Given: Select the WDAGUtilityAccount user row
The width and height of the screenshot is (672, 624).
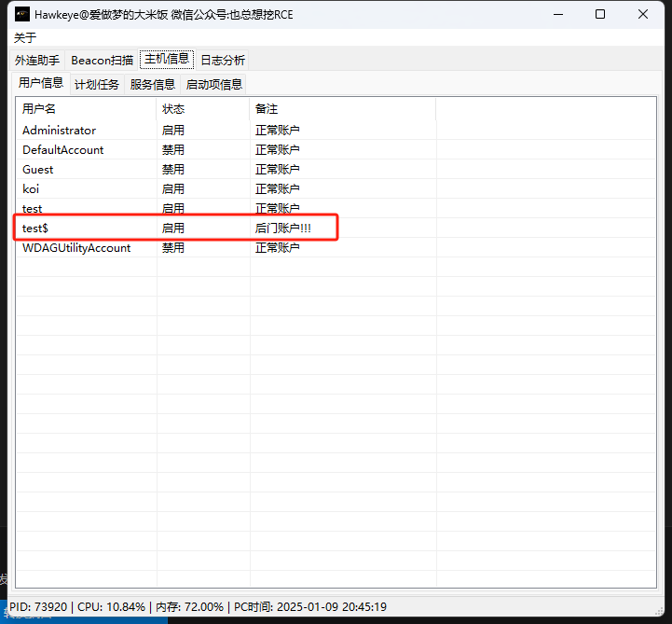Looking at the screenshot, I should (336, 248).
